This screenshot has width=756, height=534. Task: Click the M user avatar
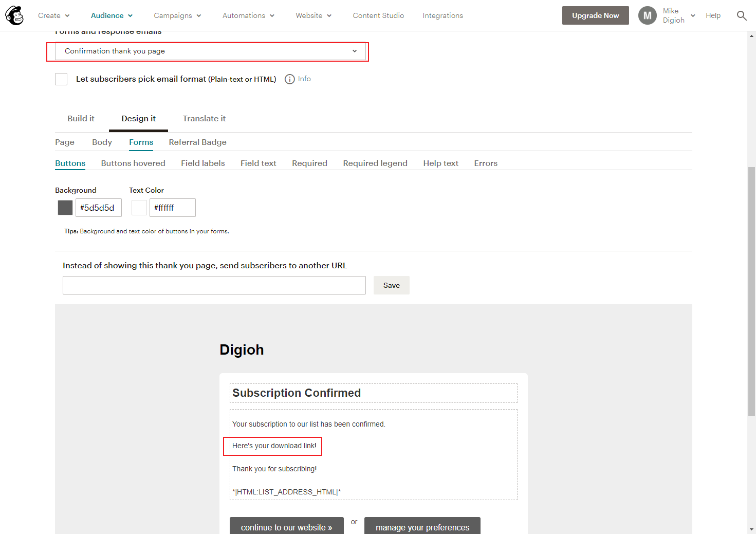coord(647,15)
